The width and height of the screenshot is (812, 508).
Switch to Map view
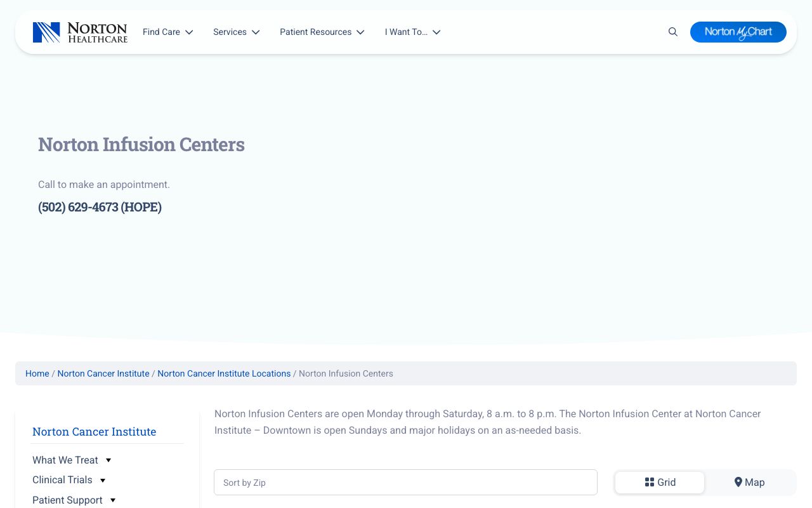point(750,483)
